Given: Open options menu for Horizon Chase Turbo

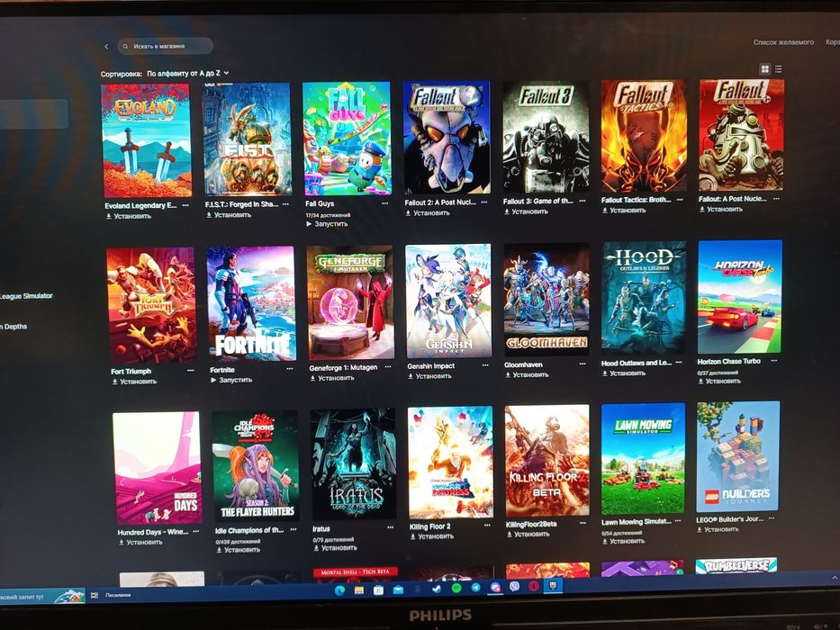Looking at the screenshot, I should pos(773,361).
